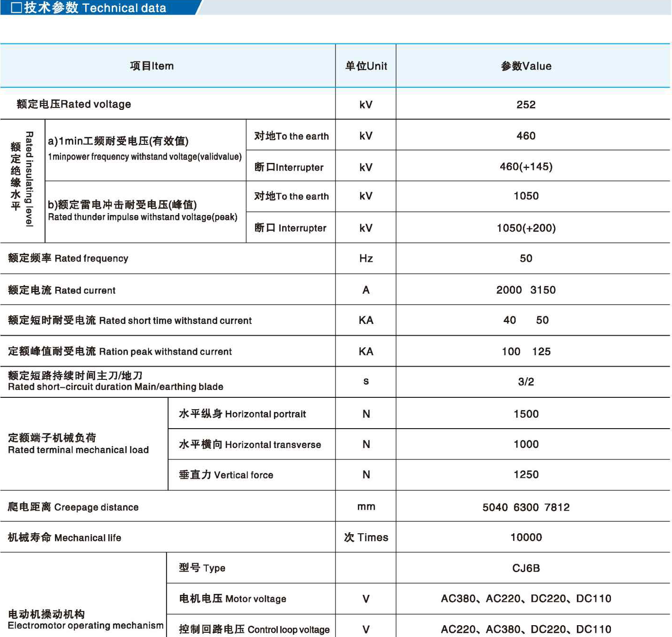Click the value 1050(+200) cell
The image size is (672, 637).
526,228
